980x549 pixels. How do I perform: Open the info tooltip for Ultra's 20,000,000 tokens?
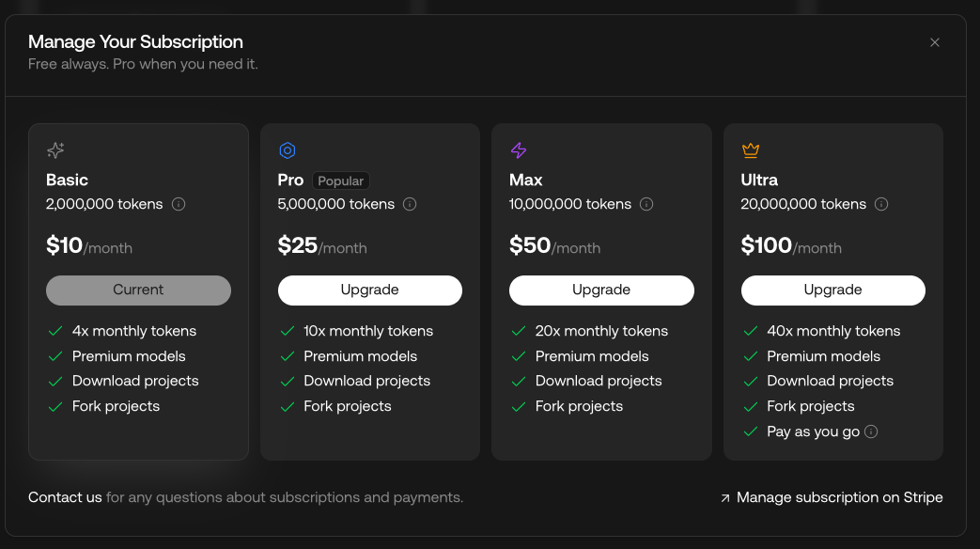pos(881,204)
